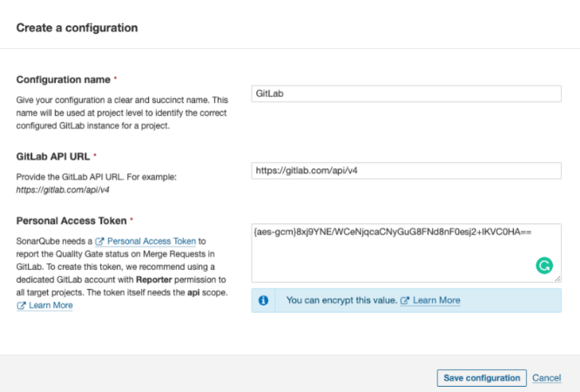Click external-link icon before bottom-left Learn More
This screenshot has width=580, height=392.
21,306
